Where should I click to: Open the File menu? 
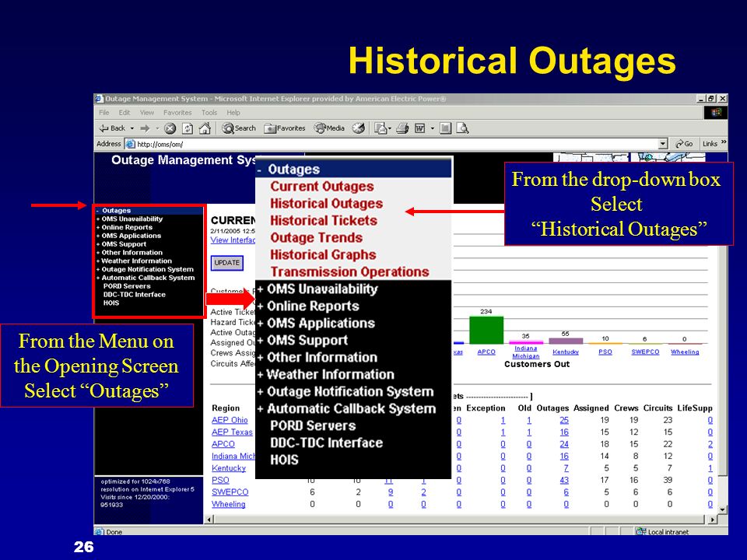[x=103, y=112]
